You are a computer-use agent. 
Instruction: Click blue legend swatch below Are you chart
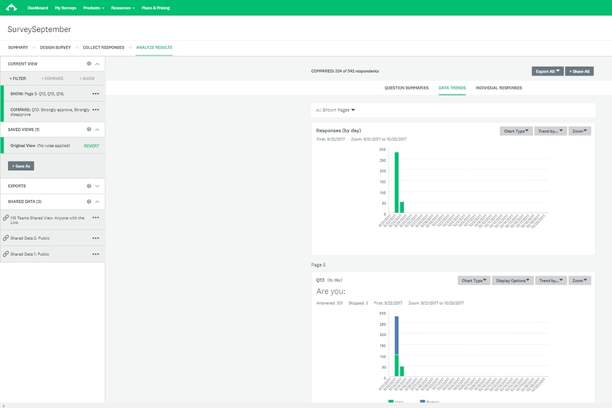422,401
